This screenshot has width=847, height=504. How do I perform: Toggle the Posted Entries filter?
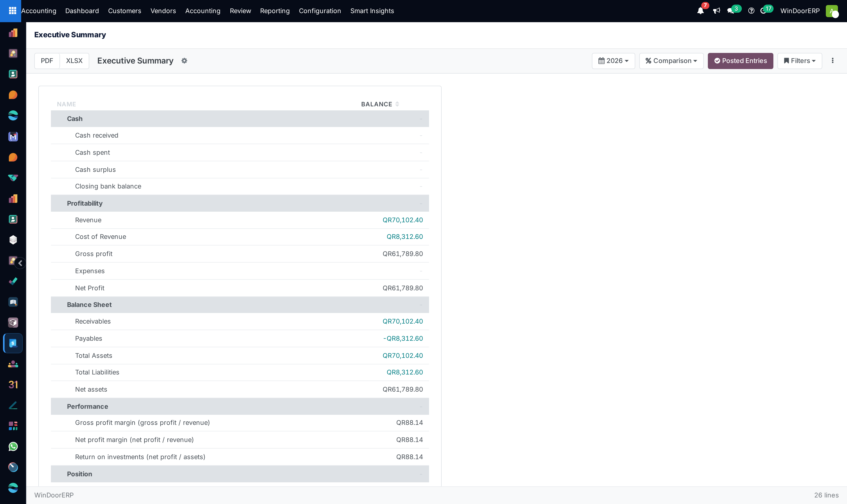click(740, 61)
